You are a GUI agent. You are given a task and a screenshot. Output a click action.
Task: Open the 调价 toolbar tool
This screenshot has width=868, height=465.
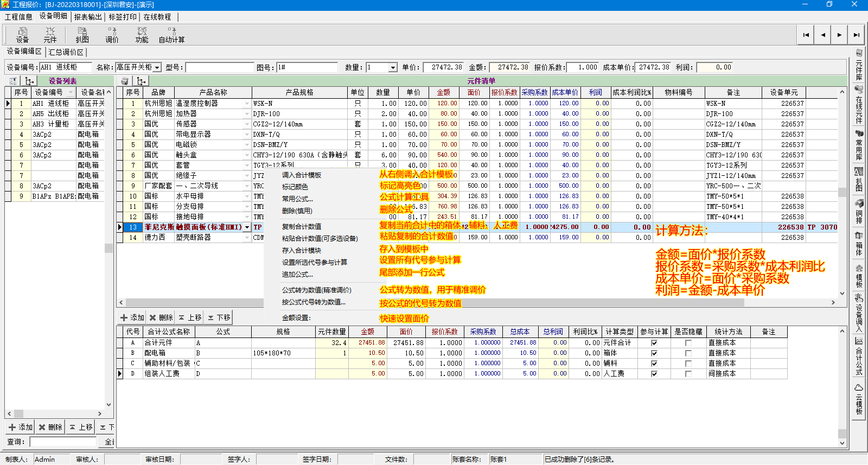point(112,35)
